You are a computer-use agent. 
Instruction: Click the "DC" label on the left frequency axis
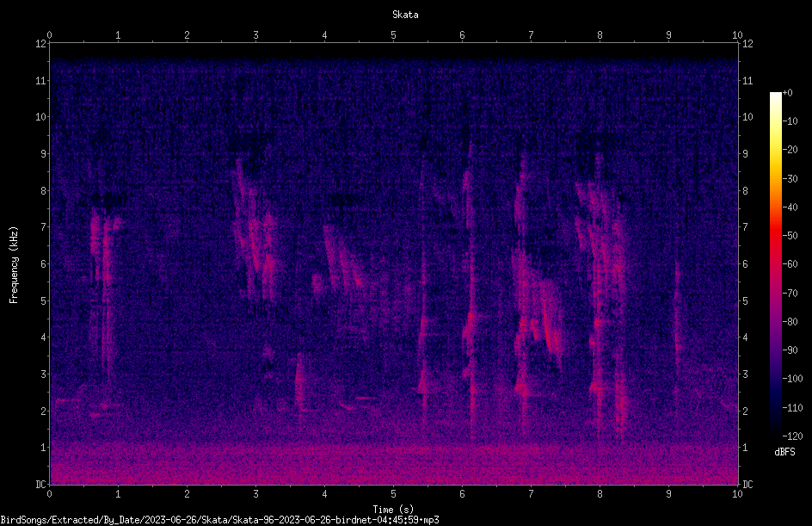coord(40,485)
